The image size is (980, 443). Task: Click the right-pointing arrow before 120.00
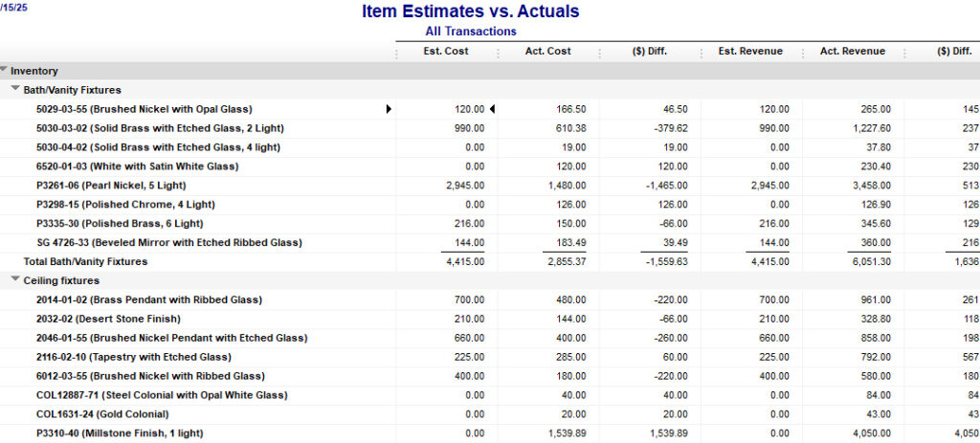point(389,109)
